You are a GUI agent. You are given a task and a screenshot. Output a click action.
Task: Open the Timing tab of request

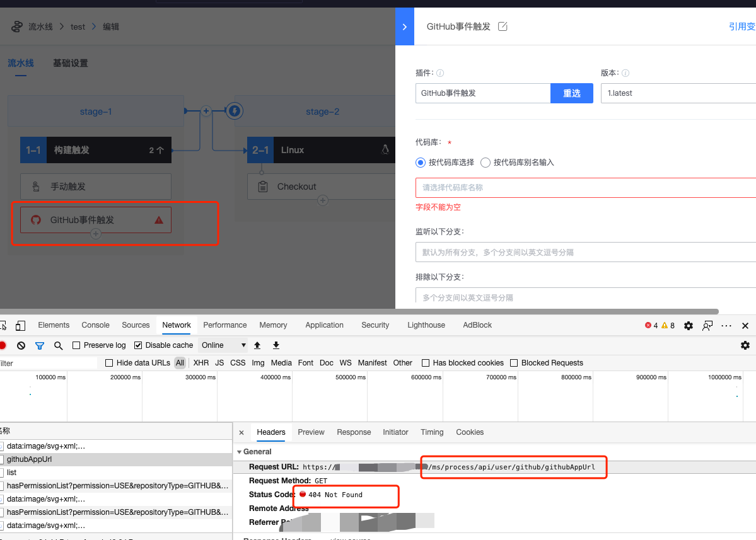pos(432,432)
